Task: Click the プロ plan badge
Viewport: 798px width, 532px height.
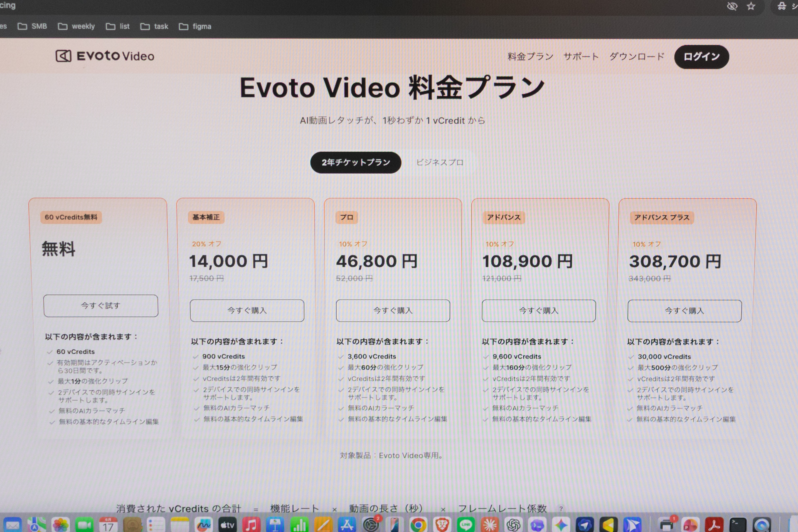Action: click(x=347, y=217)
